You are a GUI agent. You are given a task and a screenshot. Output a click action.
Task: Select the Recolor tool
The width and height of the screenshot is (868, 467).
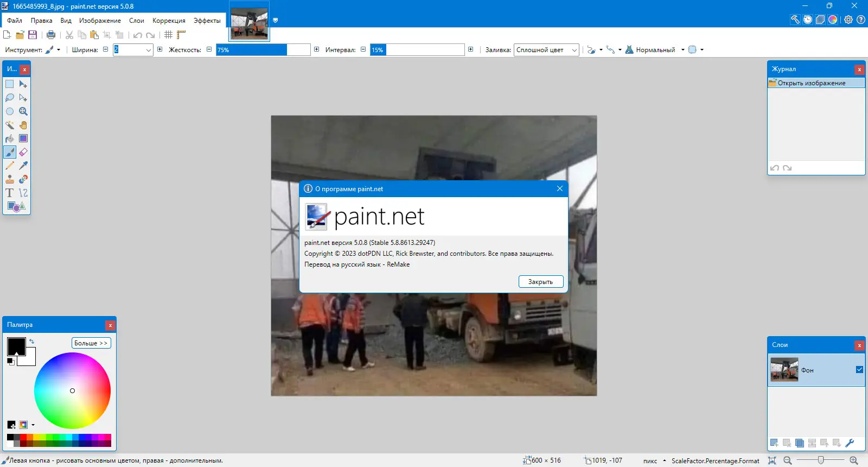23,179
